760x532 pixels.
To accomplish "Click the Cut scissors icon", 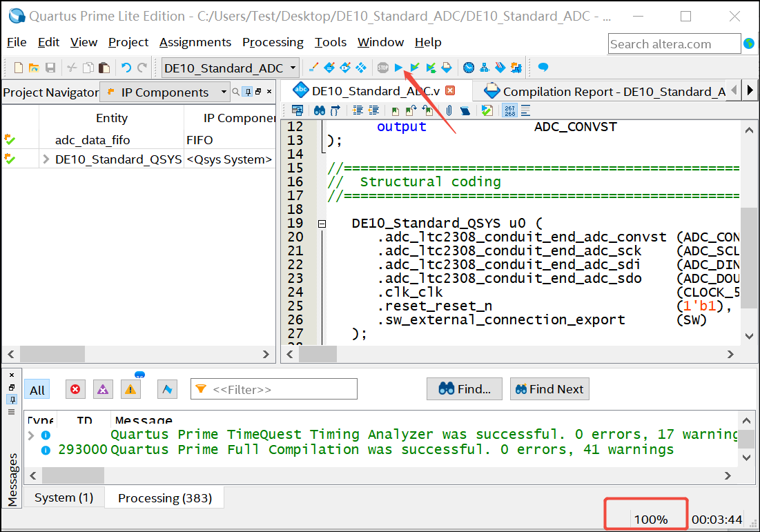I will (72, 68).
